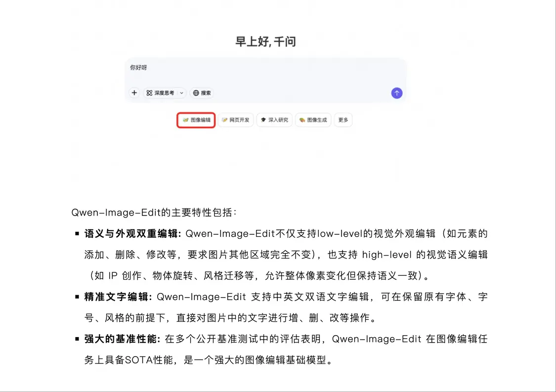556x392 pixels.
Task: Open 更多 to show more capabilities
Action: [343, 120]
